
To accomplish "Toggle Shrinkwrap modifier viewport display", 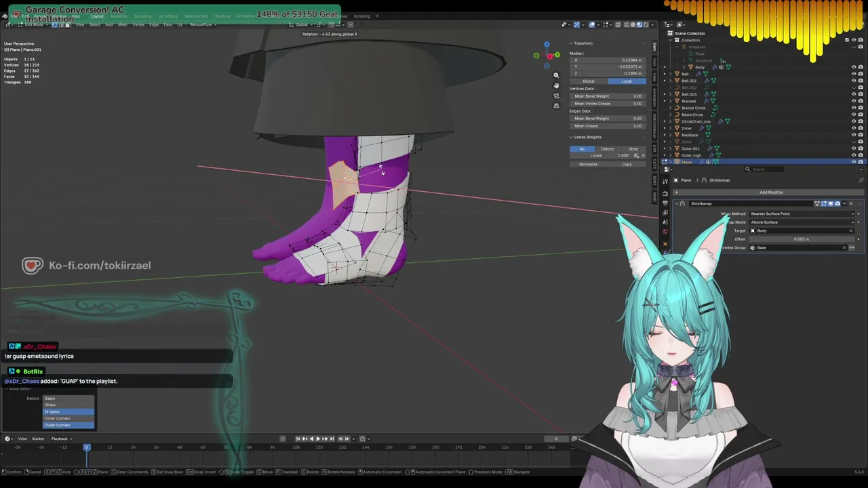I will 831,203.
